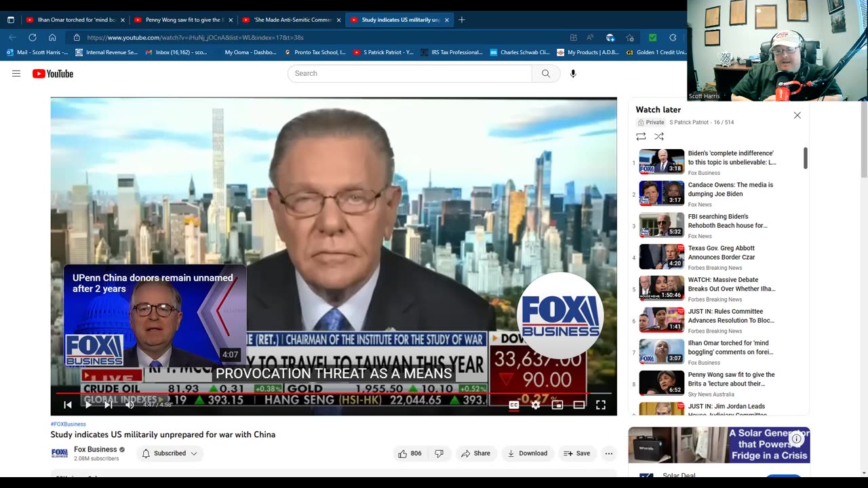Open the video player settings gear
Viewport: 868px width, 488px height.
coord(536,405)
